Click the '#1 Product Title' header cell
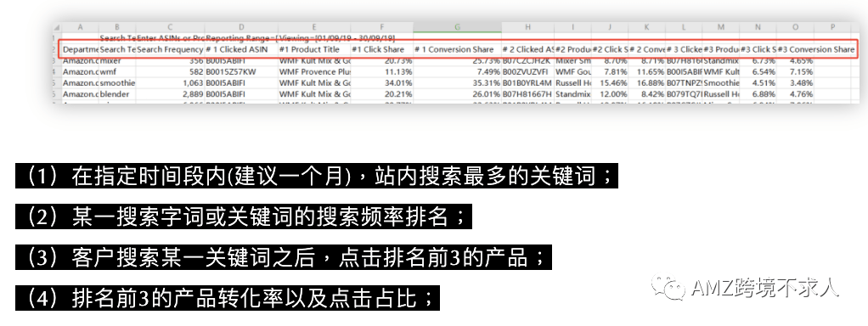The width and height of the screenshot is (868, 326). pyautogui.click(x=314, y=49)
